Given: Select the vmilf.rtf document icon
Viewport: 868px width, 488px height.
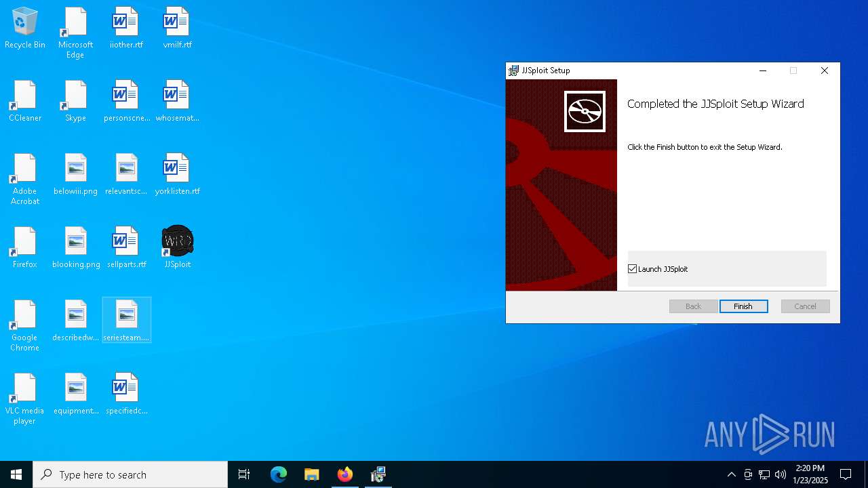Looking at the screenshot, I should (177, 28).
